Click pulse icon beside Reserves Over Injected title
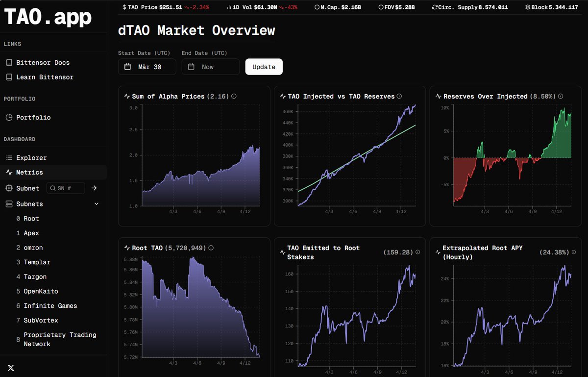Viewport: 588px width, 377px height. pos(439,97)
